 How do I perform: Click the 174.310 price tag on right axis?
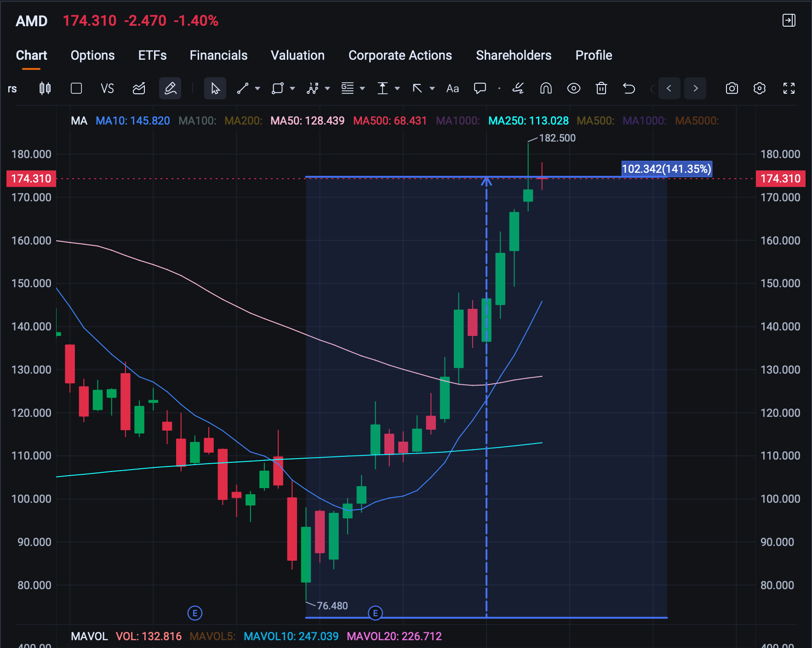pos(781,178)
